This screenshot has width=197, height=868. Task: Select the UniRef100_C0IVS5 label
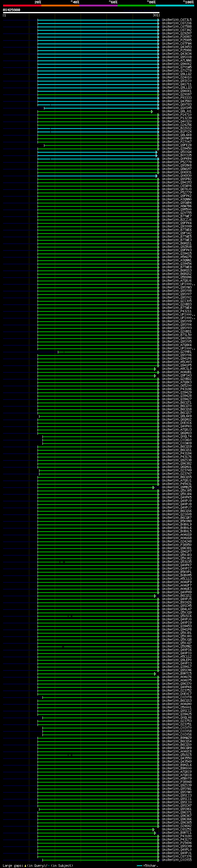coord(177,860)
